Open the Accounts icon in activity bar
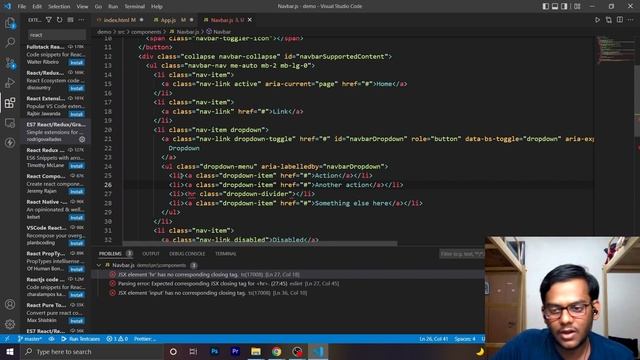 pyautogui.click(x=10, y=304)
